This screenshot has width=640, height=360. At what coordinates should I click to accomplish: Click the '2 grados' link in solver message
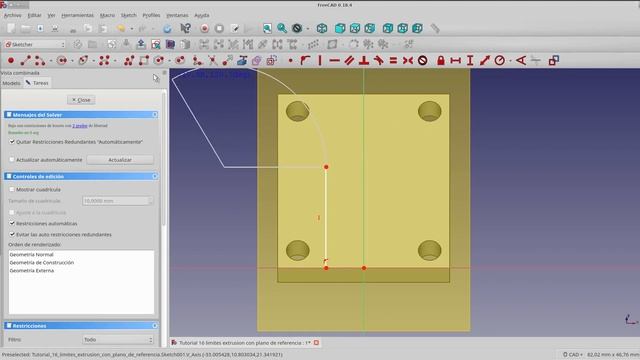[80, 126]
